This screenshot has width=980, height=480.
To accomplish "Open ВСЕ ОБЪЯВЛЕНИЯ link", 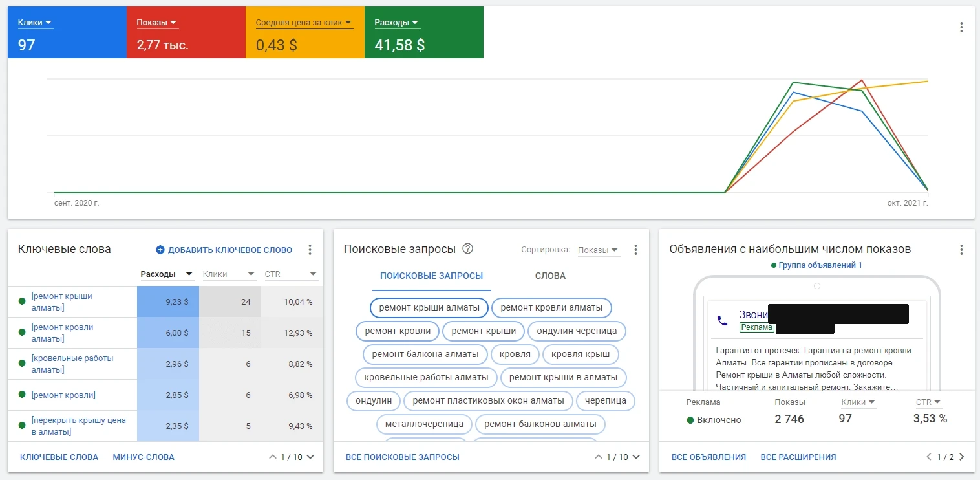I will pos(708,457).
